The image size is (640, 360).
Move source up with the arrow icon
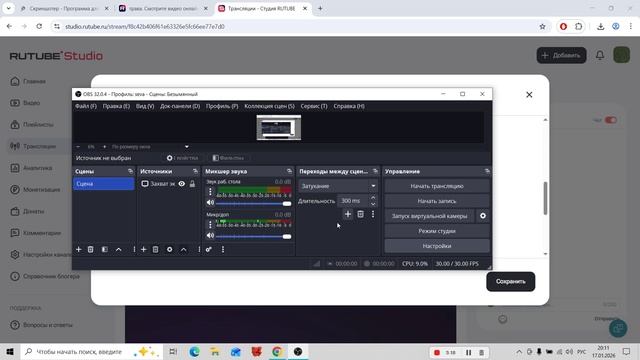pyautogui.click(x=184, y=249)
